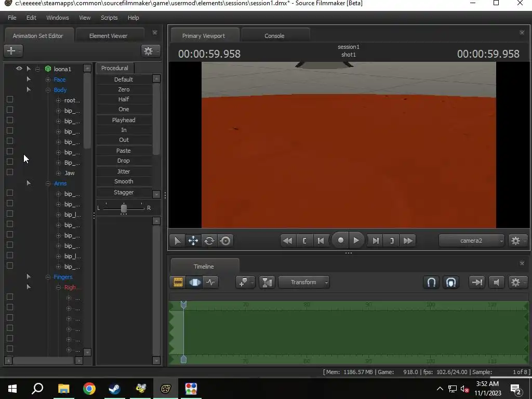Choose the rotate manipulator tool
532x399 pixels.
click(x=209, y=241)
